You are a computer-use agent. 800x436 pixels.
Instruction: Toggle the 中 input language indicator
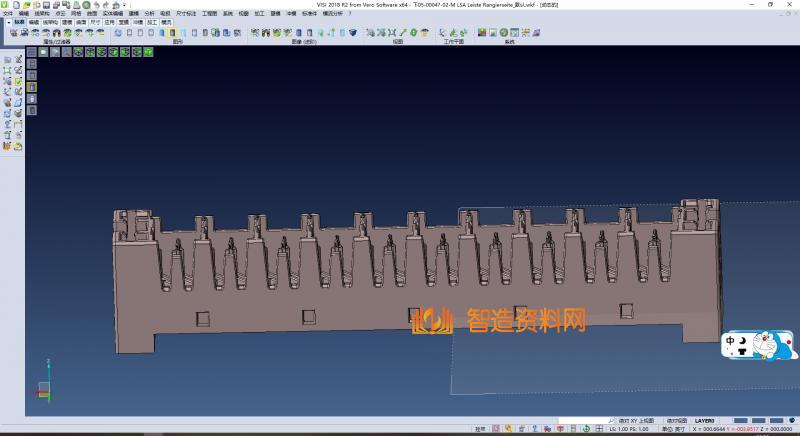[x=732, y=341]
